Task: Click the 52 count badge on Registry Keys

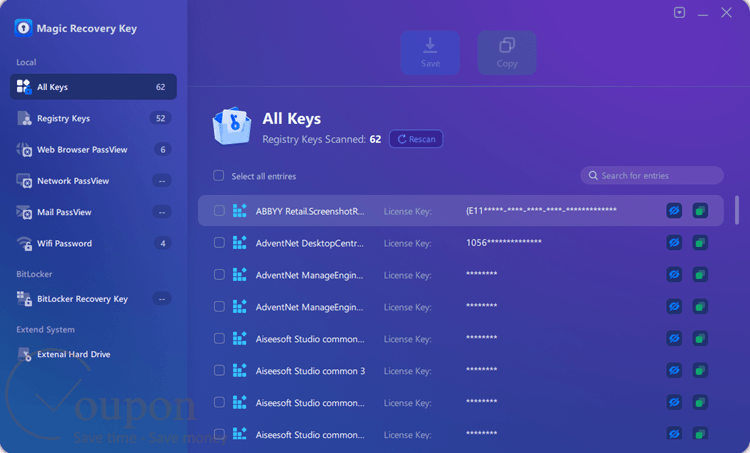Action: click(x=161, y=118)
